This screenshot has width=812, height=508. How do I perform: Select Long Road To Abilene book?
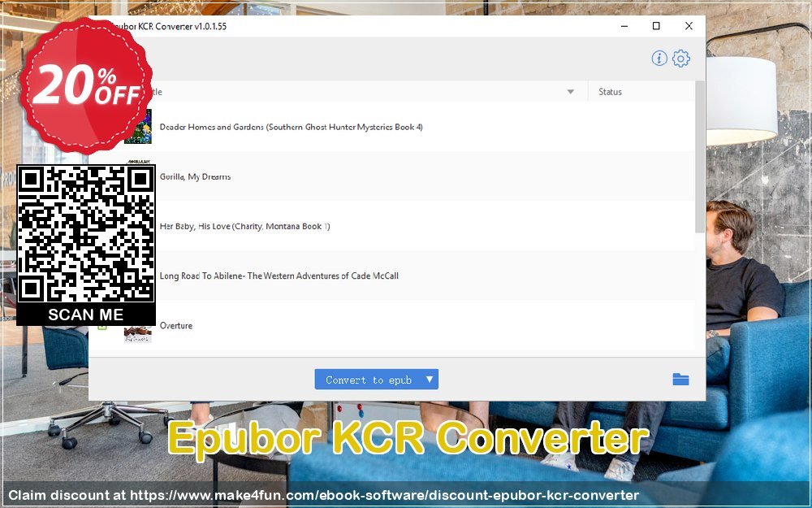pos(279,276)
